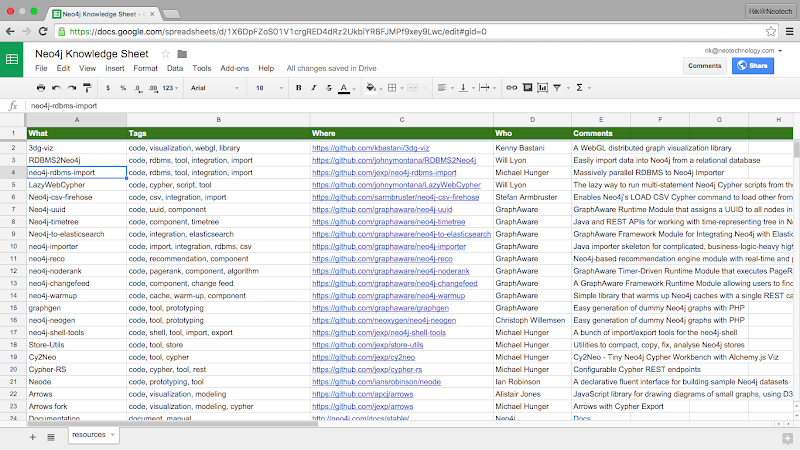
Task: Insert a comment from the toolbar
Action: (528, 88)
